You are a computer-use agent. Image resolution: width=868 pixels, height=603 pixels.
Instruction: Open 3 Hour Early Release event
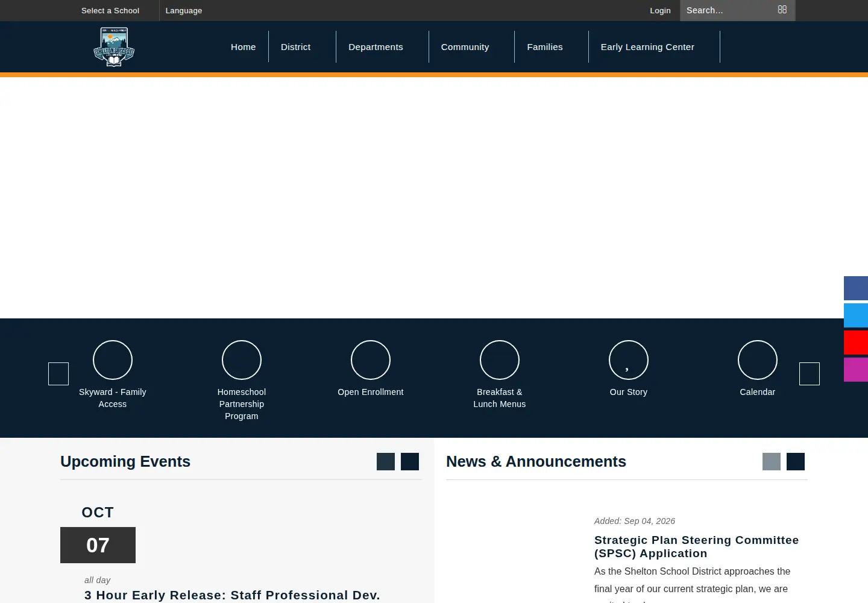coord(232,595)
